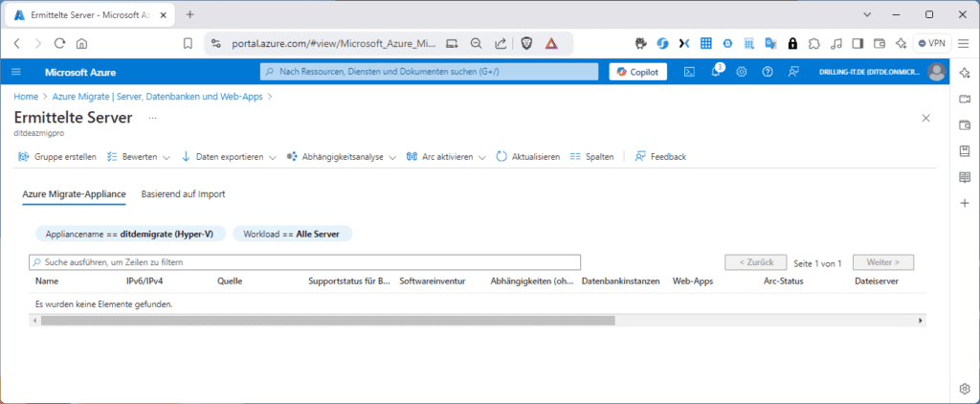
Task: Click Feedback in the command bar
Action: click(x=660, y=157)
